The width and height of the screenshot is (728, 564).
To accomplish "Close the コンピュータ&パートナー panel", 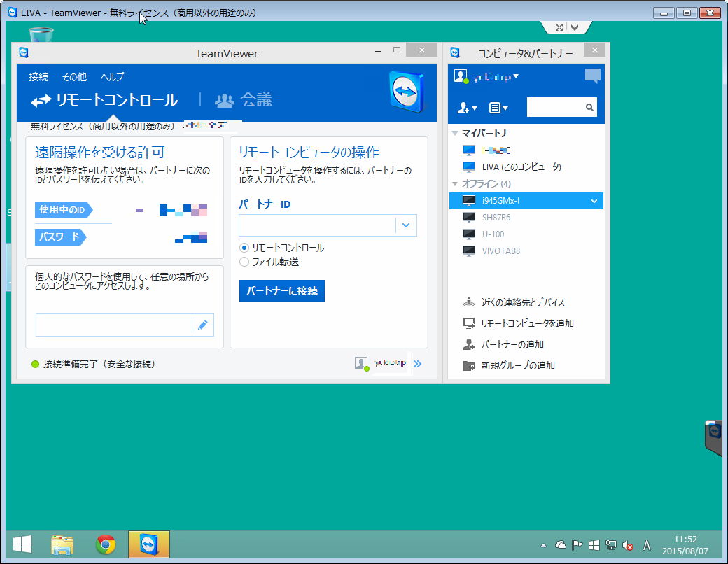I will (595, 50).
